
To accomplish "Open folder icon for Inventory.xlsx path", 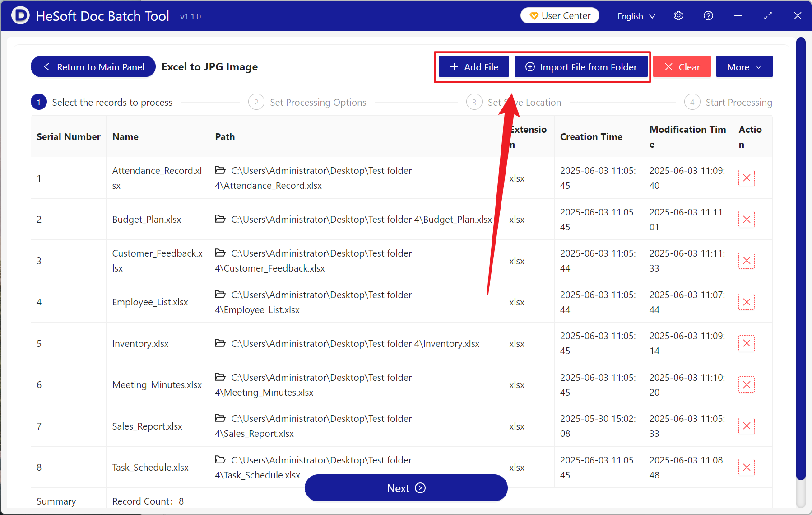I will point(220,343).
